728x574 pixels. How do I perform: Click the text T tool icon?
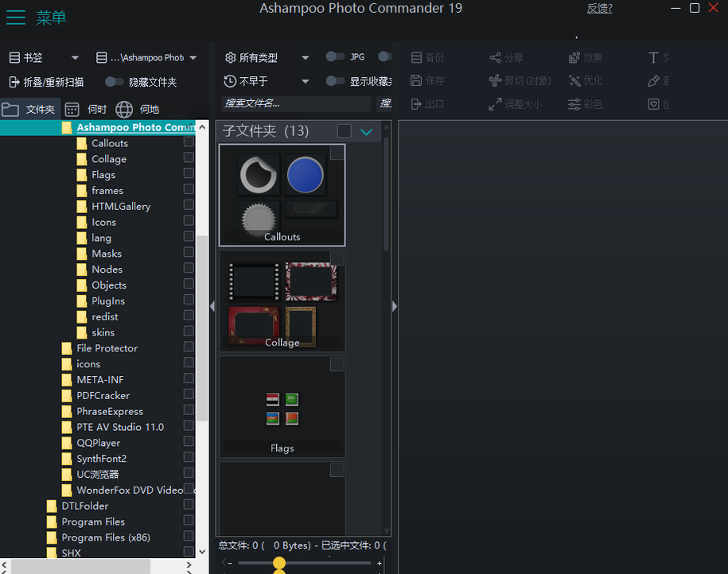[653, 57]
